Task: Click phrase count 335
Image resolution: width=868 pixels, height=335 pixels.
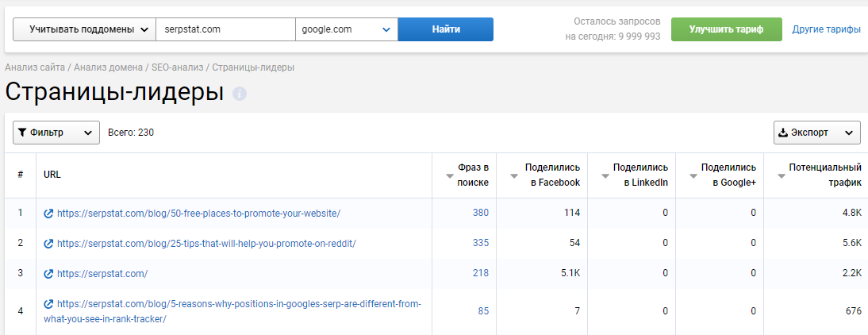Action: pyautogui.click(x=481, y=243)
